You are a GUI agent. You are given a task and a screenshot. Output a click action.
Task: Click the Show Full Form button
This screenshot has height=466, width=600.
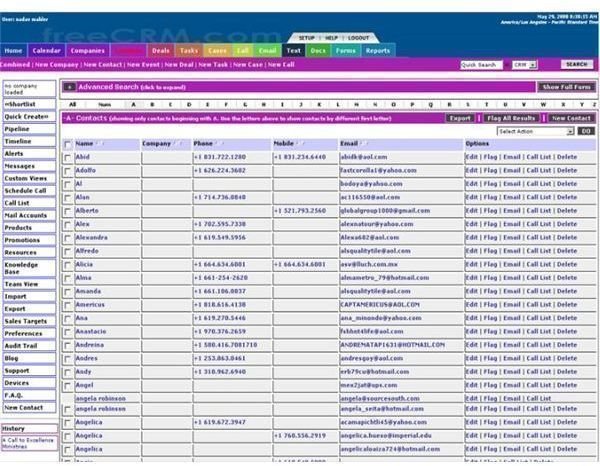[567, 87]
